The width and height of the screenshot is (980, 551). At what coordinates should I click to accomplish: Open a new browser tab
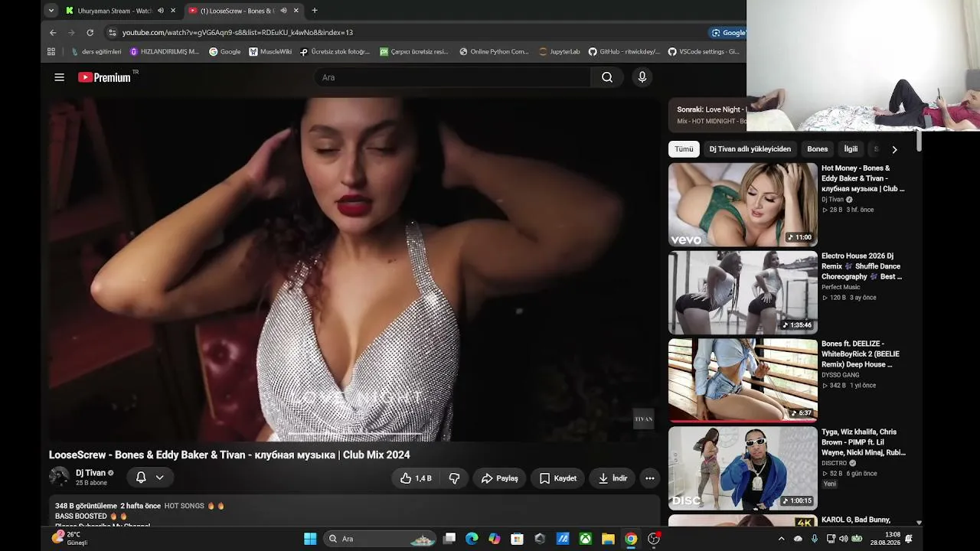tap(315, 11)
